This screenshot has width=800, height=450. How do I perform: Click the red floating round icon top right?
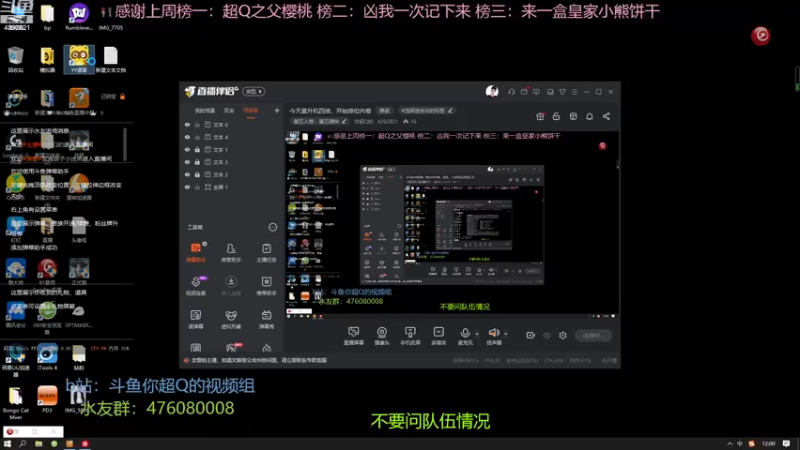point(760,35)
